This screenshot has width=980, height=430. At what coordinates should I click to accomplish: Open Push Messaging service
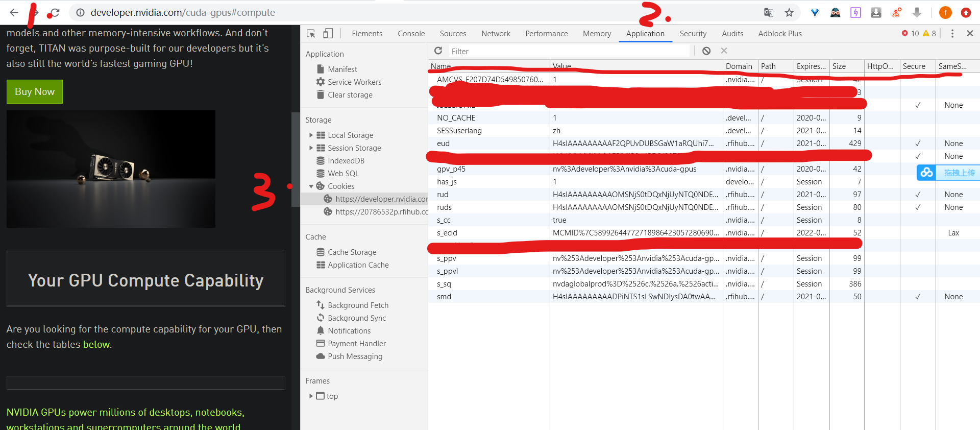(355, 356)
